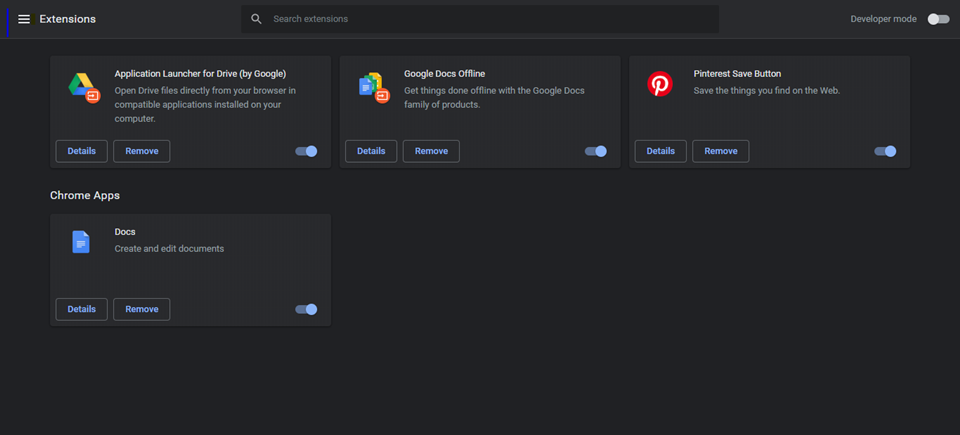Click 'Create and edit documents' description

(x=169, y=249)
